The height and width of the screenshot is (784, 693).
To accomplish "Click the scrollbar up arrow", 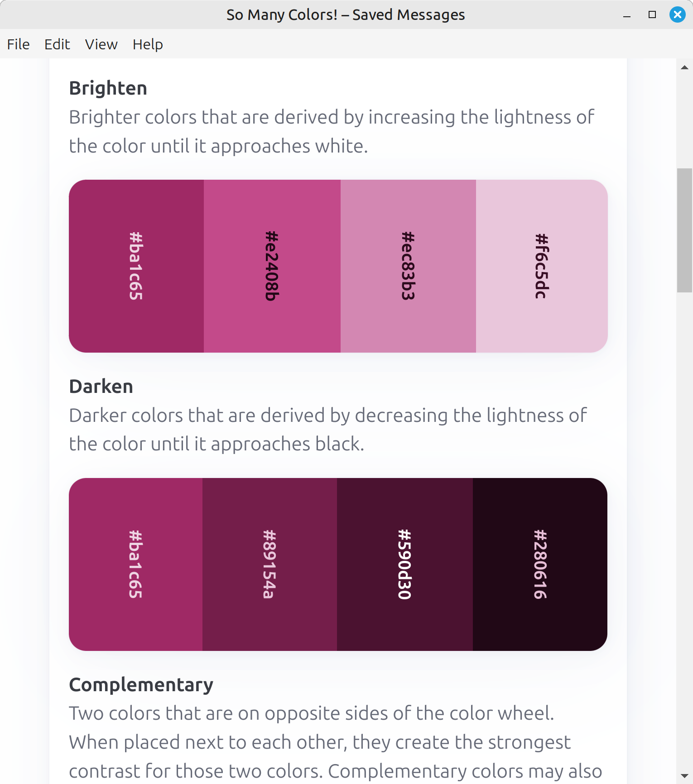I will [684, 67].
